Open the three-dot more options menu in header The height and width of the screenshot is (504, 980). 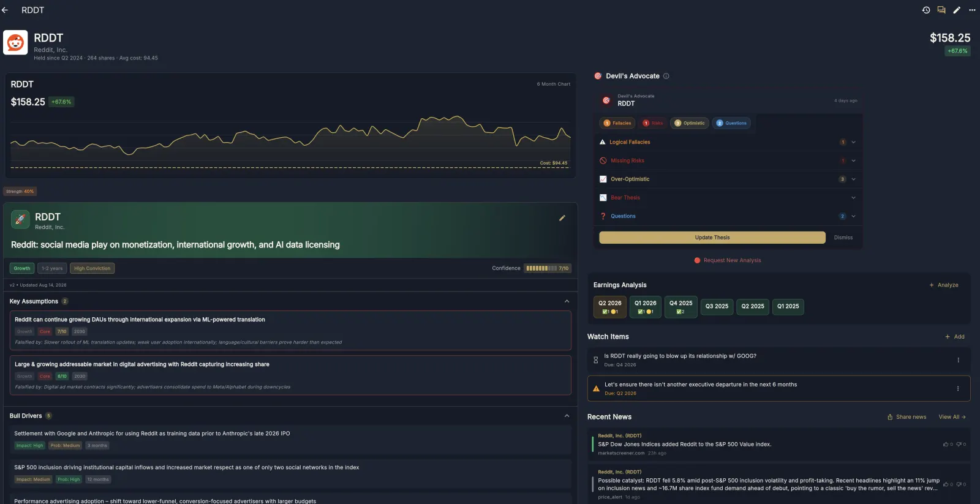pyautogui.click(x=972, y=10)
